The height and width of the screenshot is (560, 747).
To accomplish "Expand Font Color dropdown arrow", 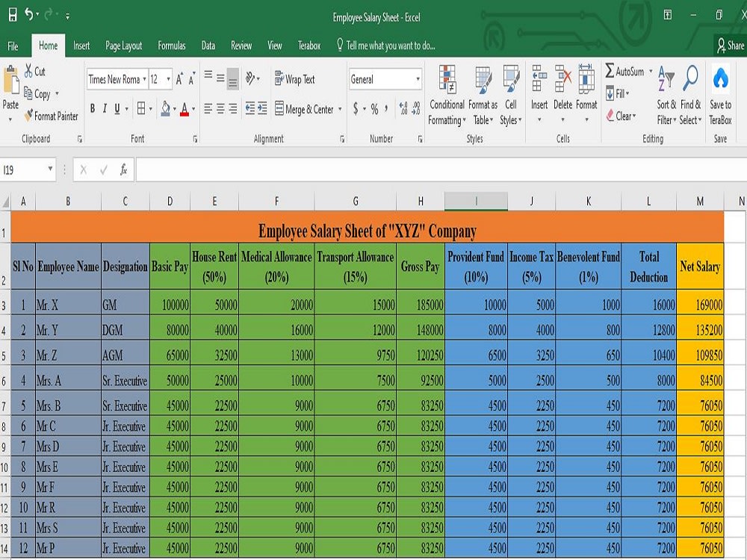I will click(x=193, y=109).
